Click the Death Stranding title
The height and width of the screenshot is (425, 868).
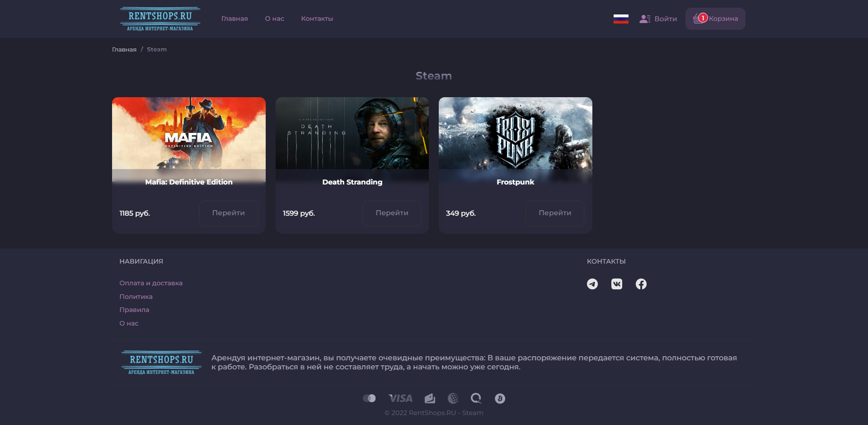(352, 182)
